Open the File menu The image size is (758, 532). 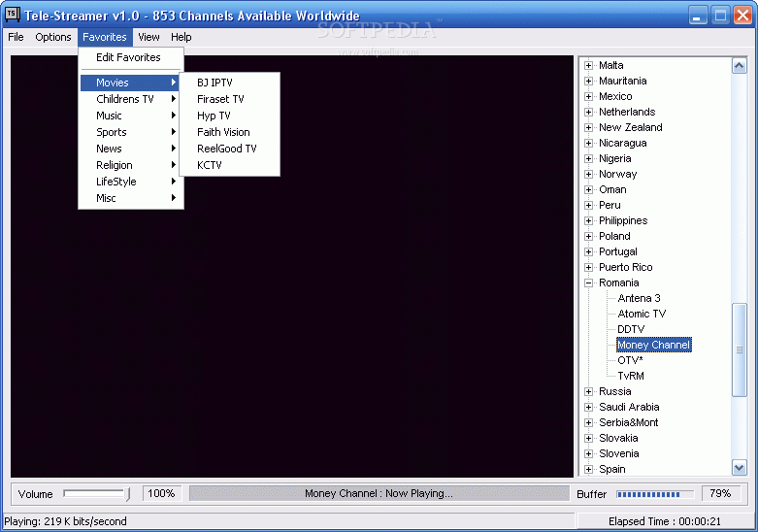click(16, 37)
